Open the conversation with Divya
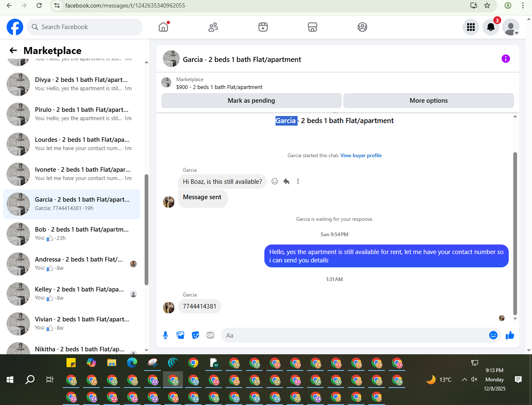 pyautogui.click(x=71, y=84)
